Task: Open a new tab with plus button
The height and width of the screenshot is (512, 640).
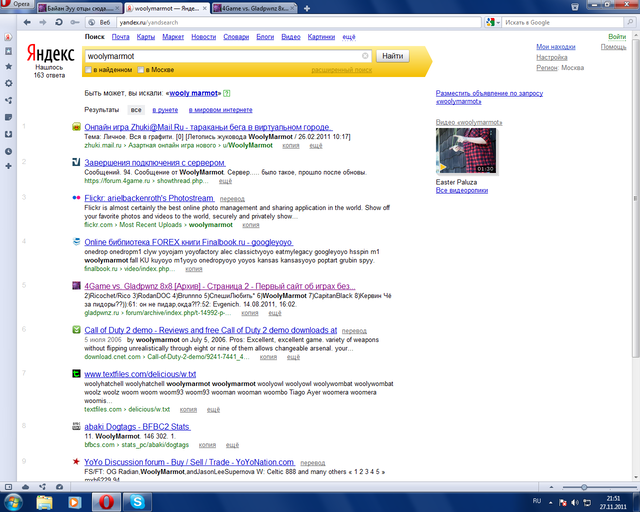Action: (x=307, y=8)
